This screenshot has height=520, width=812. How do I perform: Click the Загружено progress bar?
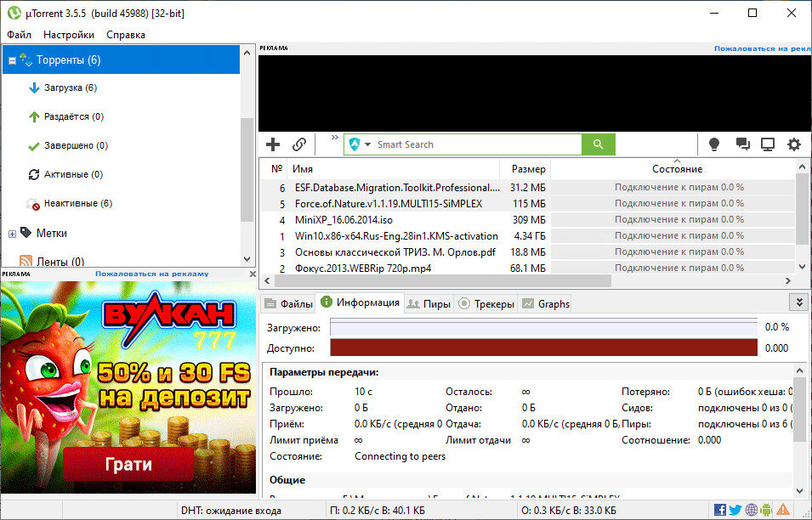544,327
